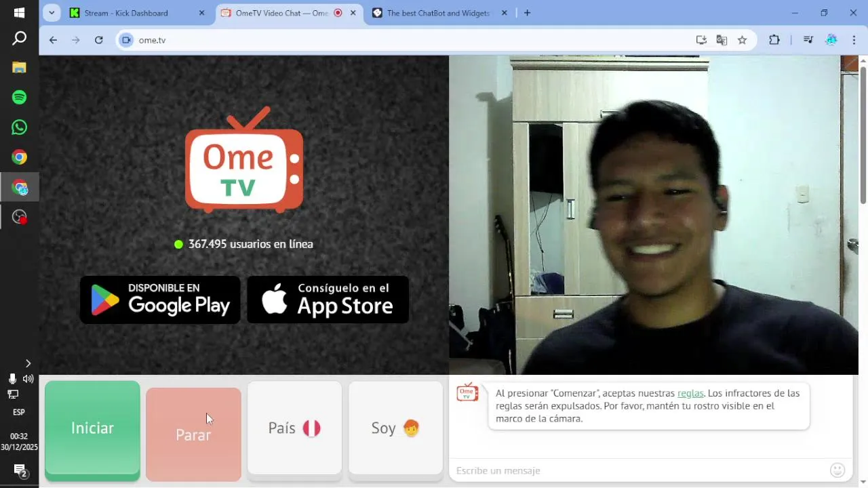Click the 367.495 usuarios en línea text

[250, 244]
